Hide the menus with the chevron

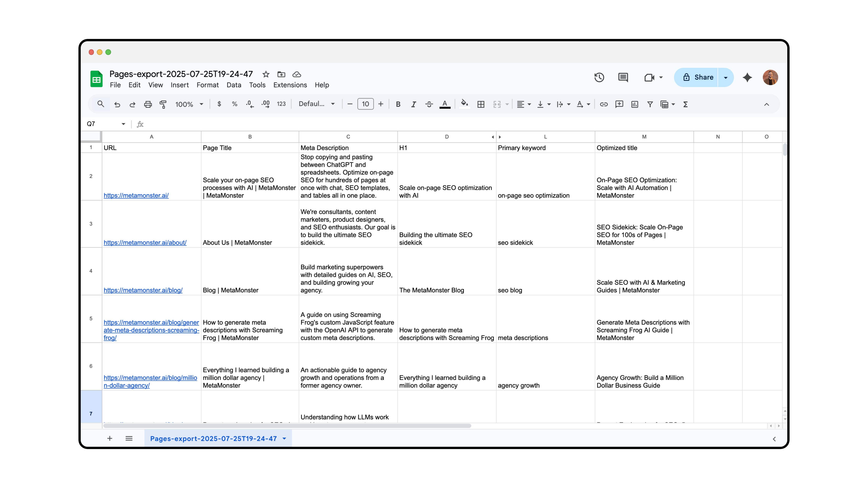(x=767, y=104)
